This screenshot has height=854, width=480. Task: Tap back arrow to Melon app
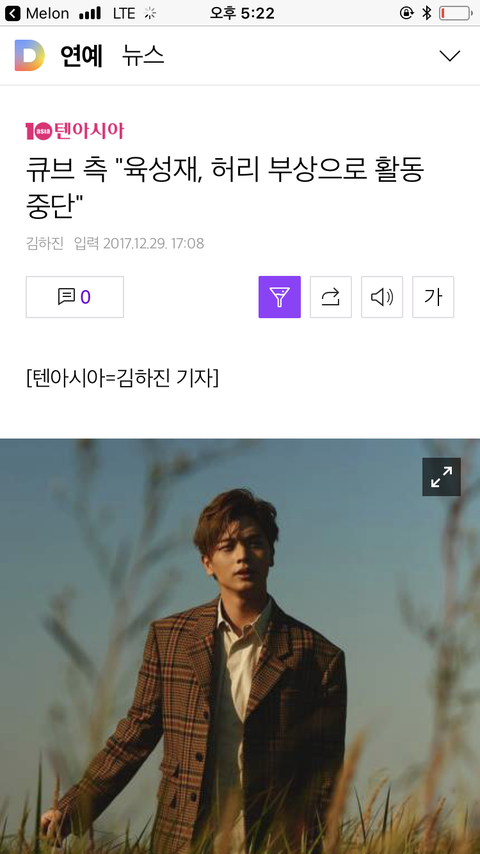click(13, 13)
